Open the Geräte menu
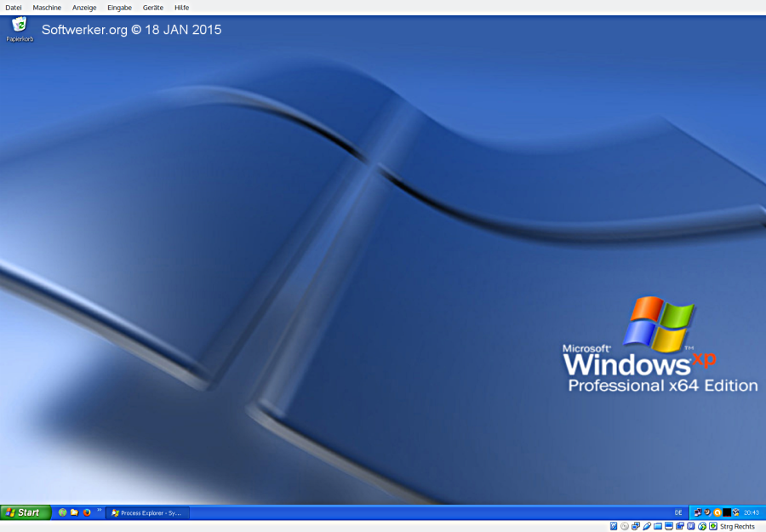The height and width of the screenshot is (532, 766). point(152,7)
